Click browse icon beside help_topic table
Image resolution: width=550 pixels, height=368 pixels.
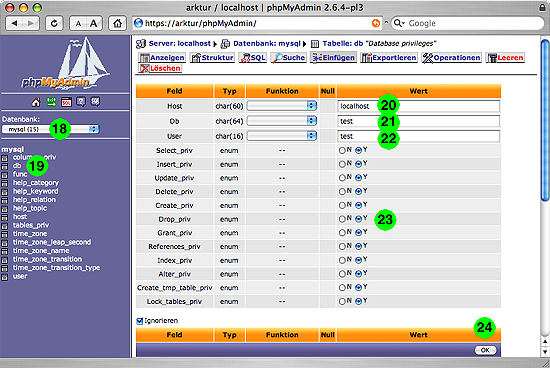(5, 209)
